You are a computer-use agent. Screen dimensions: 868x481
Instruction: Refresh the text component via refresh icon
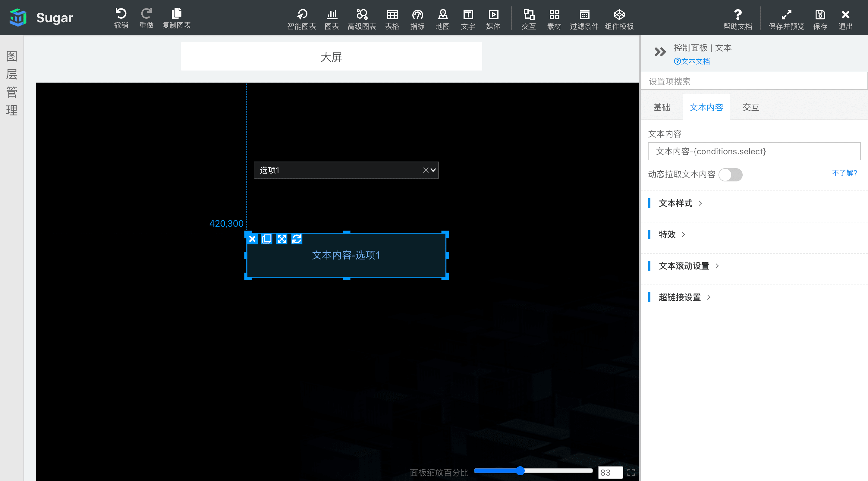[297, 239]
